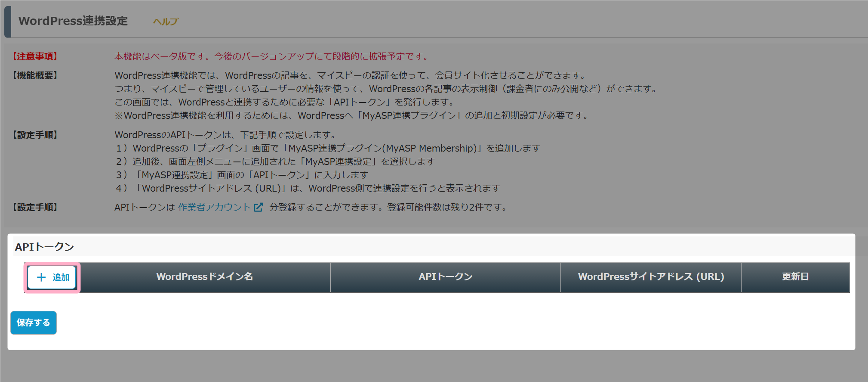Image resolution: width=868 pixels, height=382 pixels.
Task: Click the 【注意事項】 label
Action: coord(35,56)
